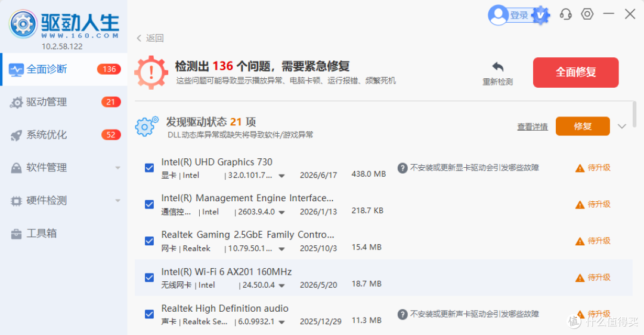Click the blue driver status gear icon

pyautogui.click(x=147, y=127)
